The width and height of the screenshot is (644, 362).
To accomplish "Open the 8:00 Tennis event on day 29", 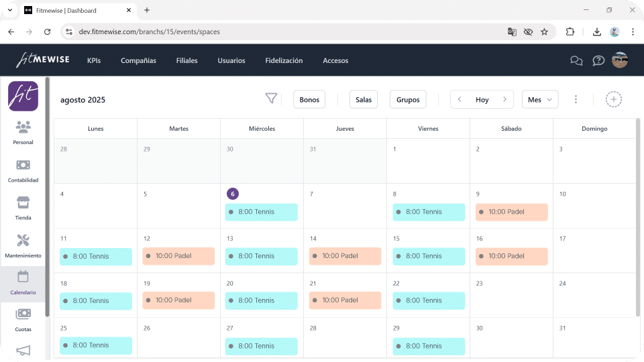I will pos(429,346).
